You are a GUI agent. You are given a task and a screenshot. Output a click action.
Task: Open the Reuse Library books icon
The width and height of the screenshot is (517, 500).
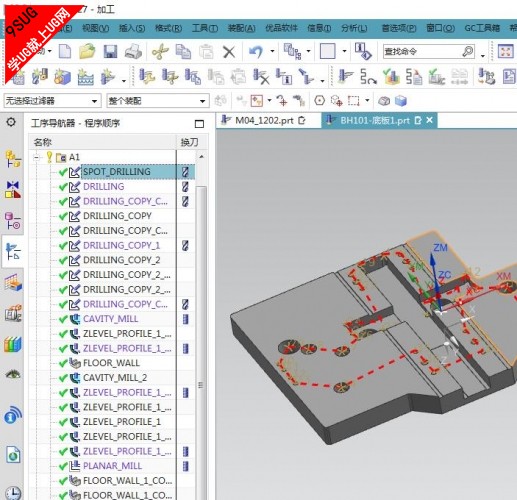tap(13, 344)
